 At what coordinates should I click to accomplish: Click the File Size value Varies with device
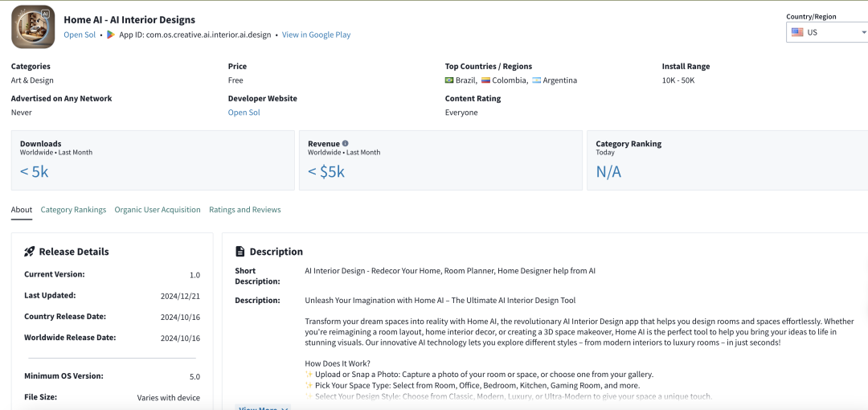[x=169, y=398]
